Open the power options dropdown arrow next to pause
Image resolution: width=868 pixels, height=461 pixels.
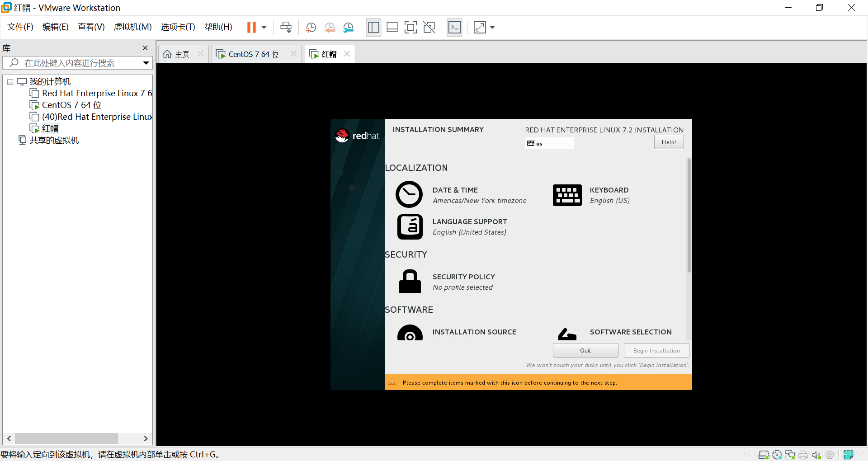[x=264, y=28]
